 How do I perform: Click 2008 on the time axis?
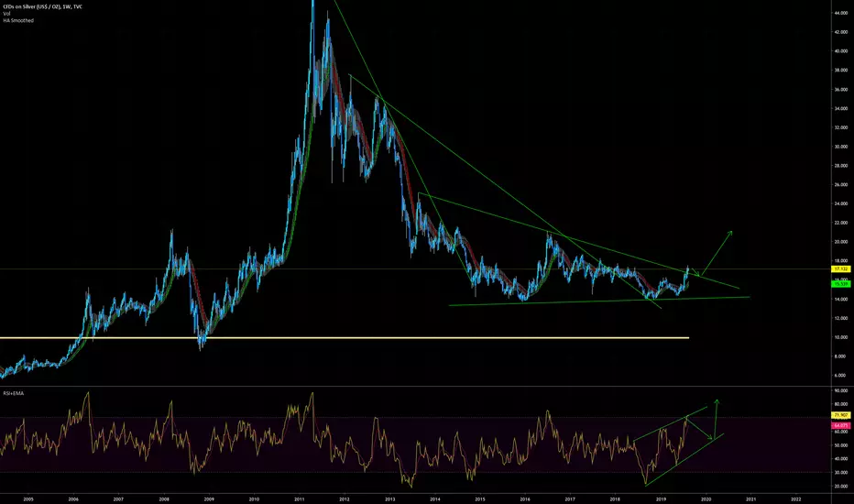[163, 499]
